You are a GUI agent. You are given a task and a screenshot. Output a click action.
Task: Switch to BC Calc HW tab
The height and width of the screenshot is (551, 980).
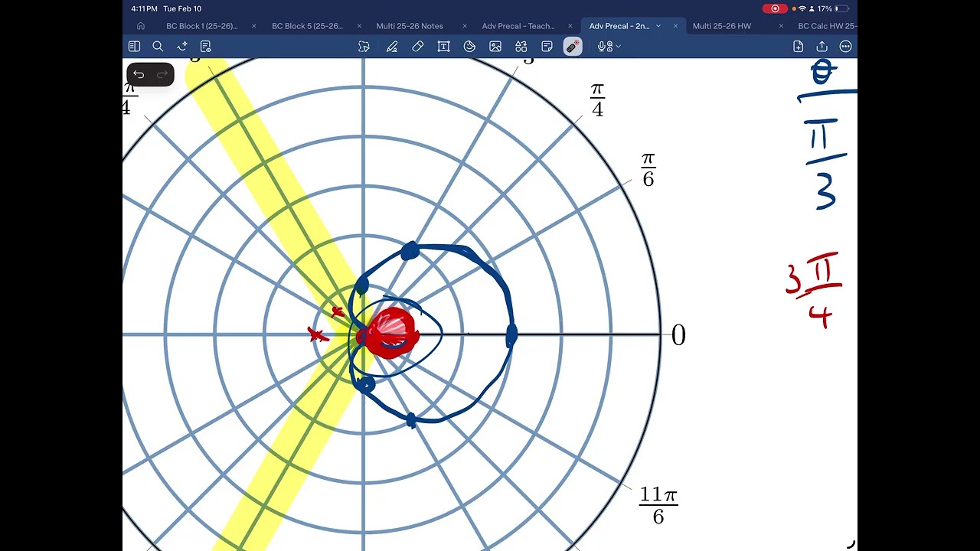828,26
